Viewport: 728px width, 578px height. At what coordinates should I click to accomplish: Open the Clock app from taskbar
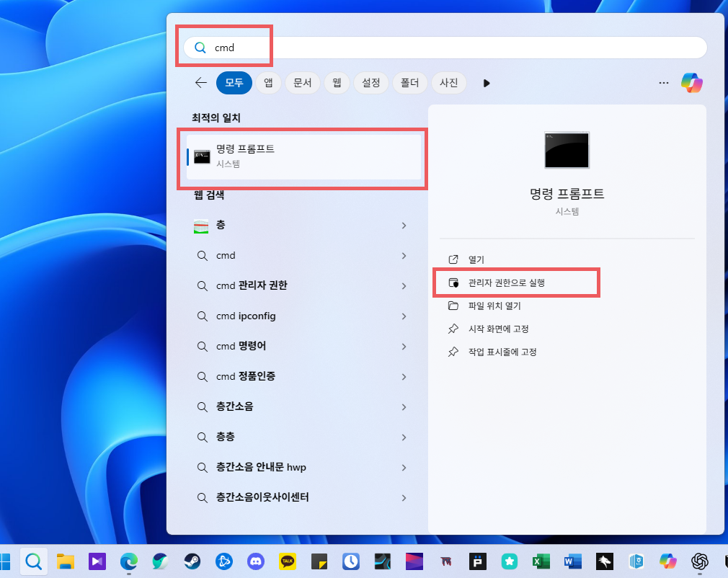pos(351,561)
